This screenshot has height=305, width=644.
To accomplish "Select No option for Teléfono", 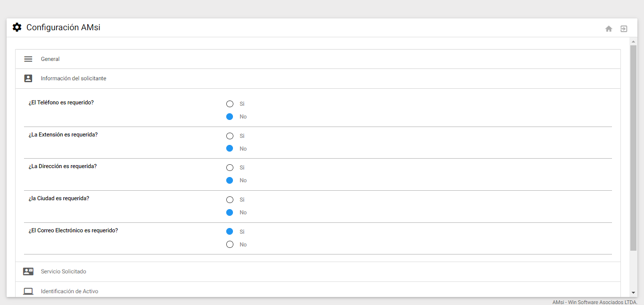I will (x=230, y=117).
